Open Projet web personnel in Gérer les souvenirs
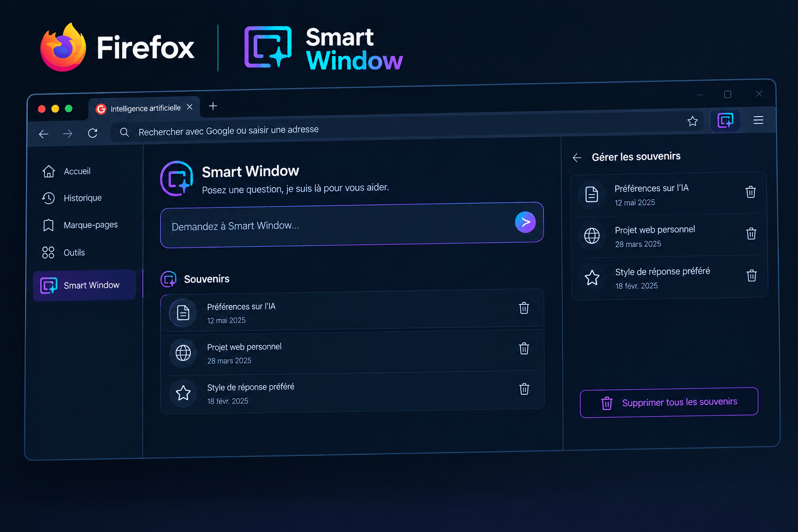798x532 pixels. (x=669, y=236)
